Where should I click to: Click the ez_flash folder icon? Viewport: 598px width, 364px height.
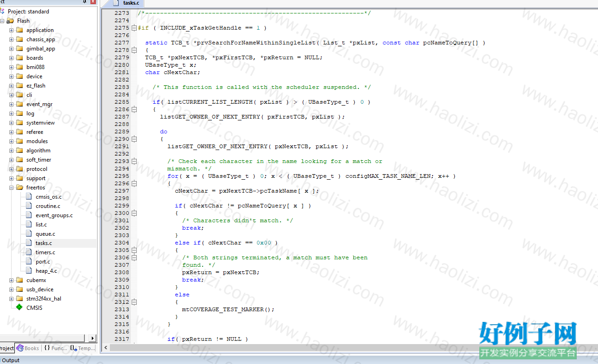(19, 86)
